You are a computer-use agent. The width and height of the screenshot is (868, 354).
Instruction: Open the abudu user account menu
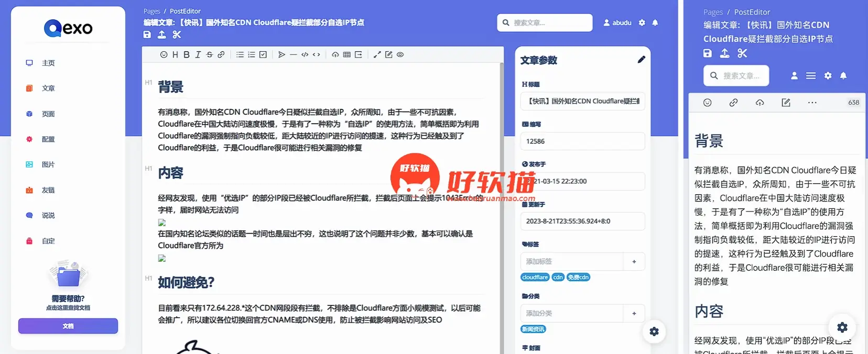coord(617,23)
